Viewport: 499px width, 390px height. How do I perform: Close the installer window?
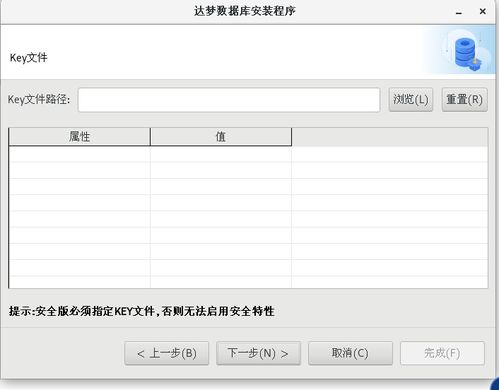point(482,12)
